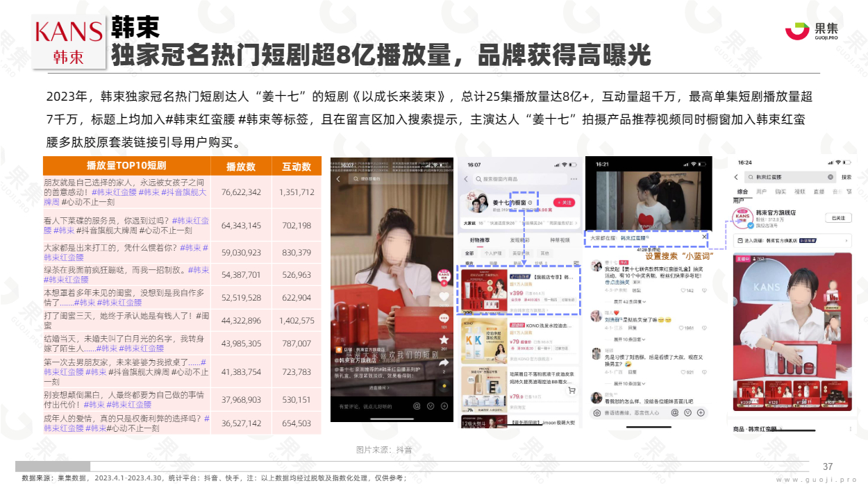This screenshot has height=488, width=868.
Task: Open comments via the speech bubble icon on the video
Action: 444,319
